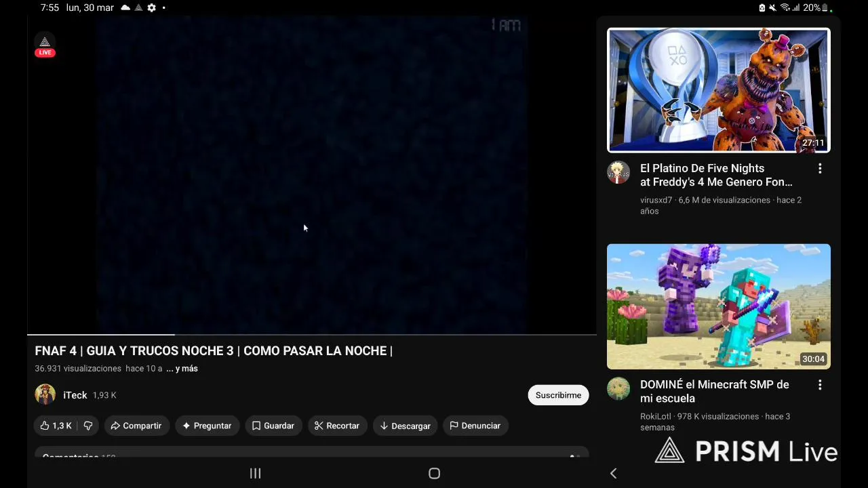The image size is (868, 488).
Task: Tap the 7:55 clock in status bar
Action: pyautogui.click(x=50, y=7)
